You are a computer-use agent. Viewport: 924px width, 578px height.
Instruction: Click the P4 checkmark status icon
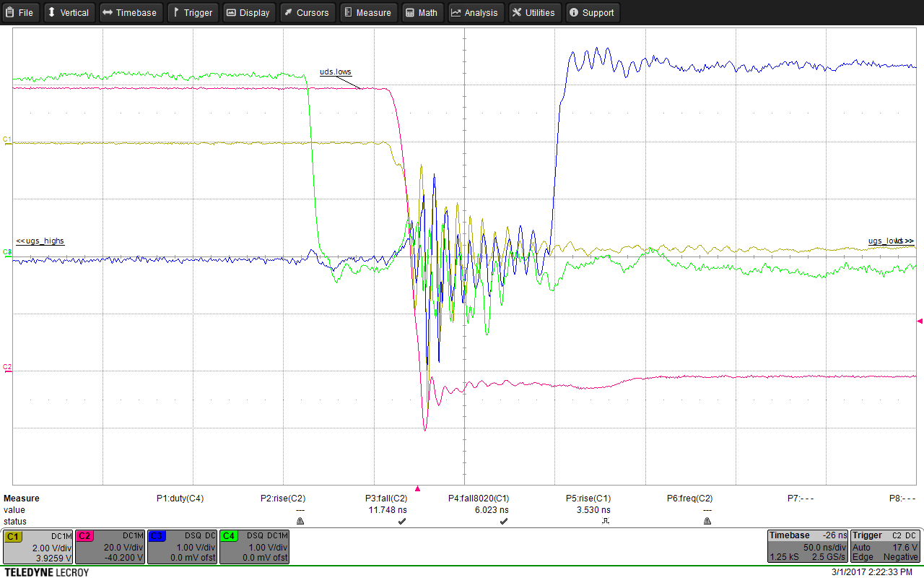point(504,521)
